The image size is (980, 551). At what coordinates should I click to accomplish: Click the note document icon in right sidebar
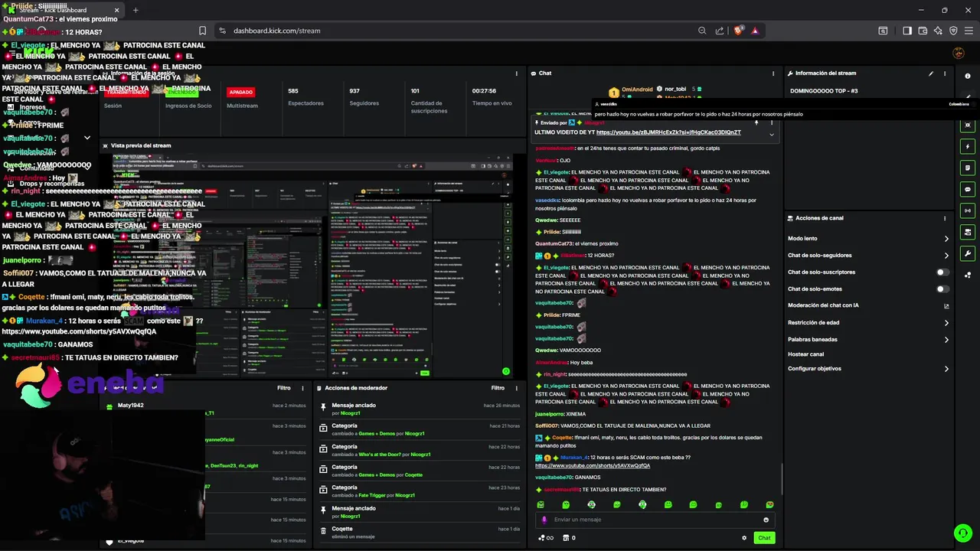(x=968, y=168)
